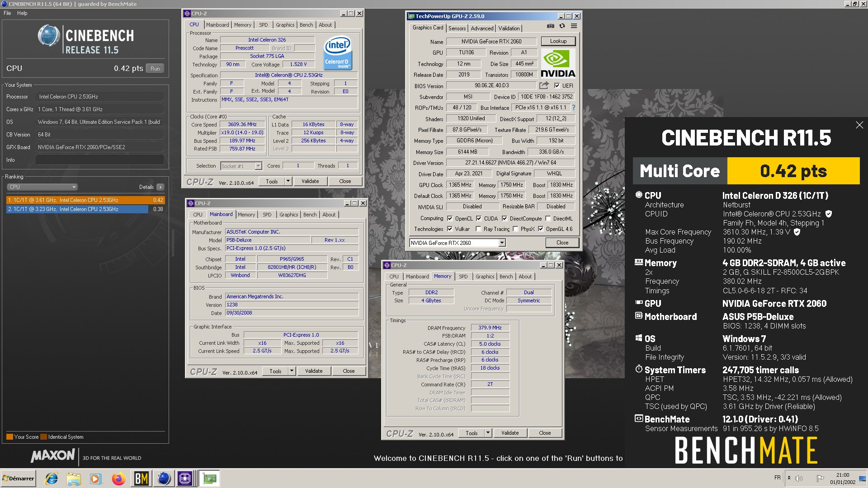The image size is (868, 488).
Task: Toggle the Vulkan checkbox in GPU-Z
Action: (x=450, y=229)
